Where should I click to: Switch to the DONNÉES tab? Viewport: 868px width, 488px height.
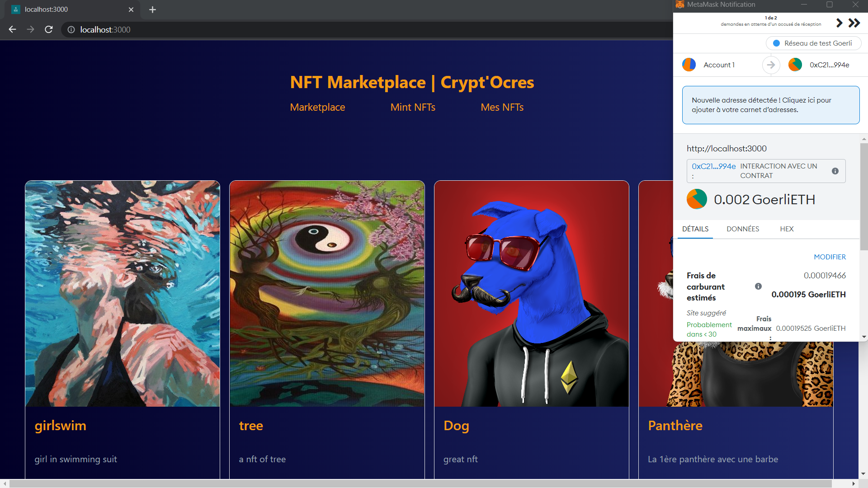743,229
